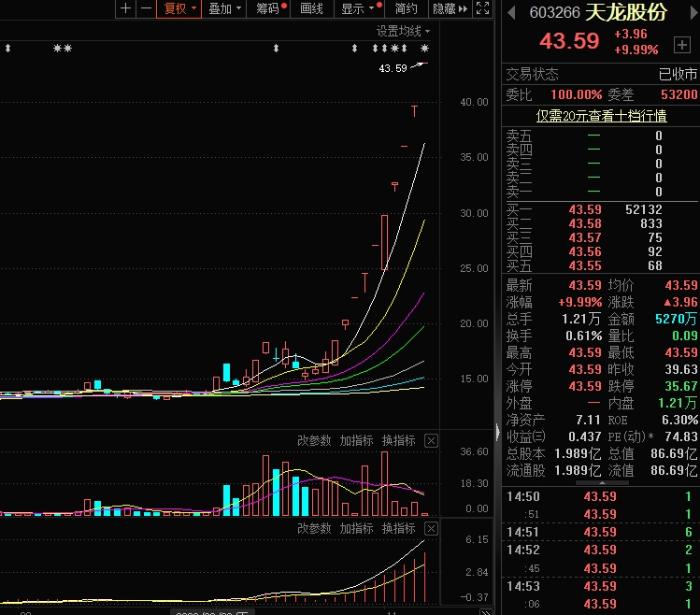
Task: Close the lower MACD indicator panel
Action: pyautogui.click(x=431, y=529)
